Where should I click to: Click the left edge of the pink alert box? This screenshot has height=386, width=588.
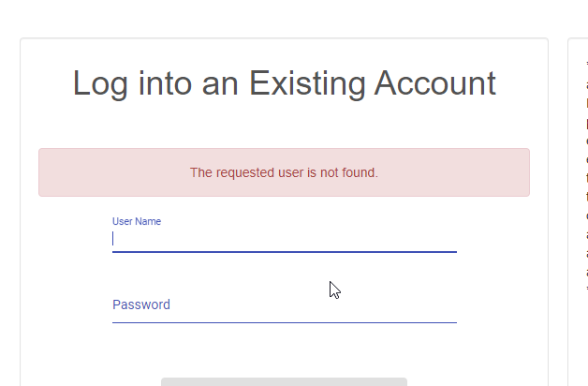[x=43, y=172]
